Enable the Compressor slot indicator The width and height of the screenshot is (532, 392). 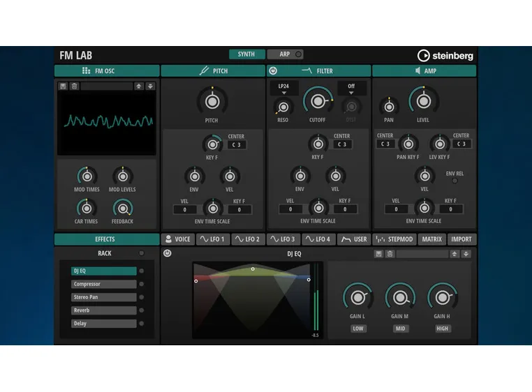click(x=142, y=284)
